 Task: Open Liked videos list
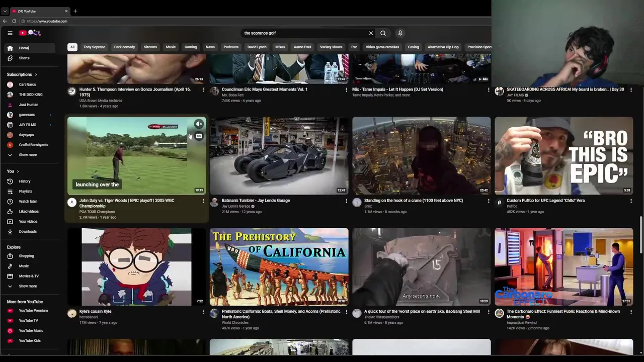31,212
